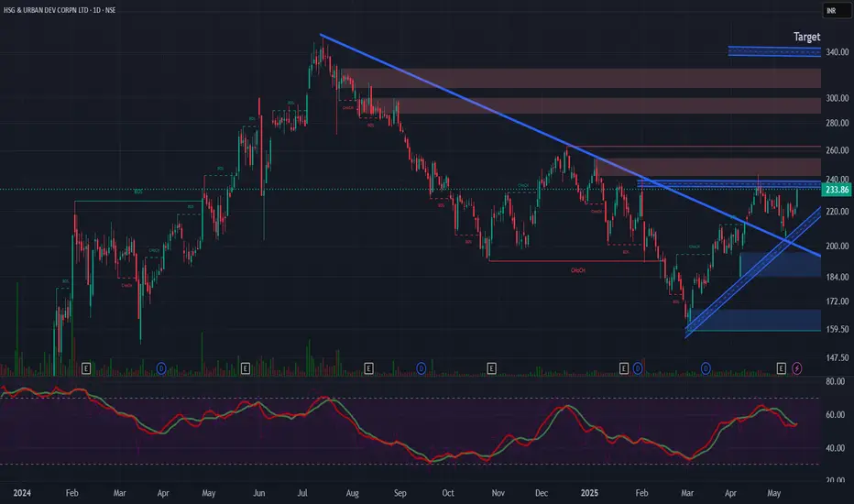Click the earnings E marker above Feb 2024

point(85,369)
